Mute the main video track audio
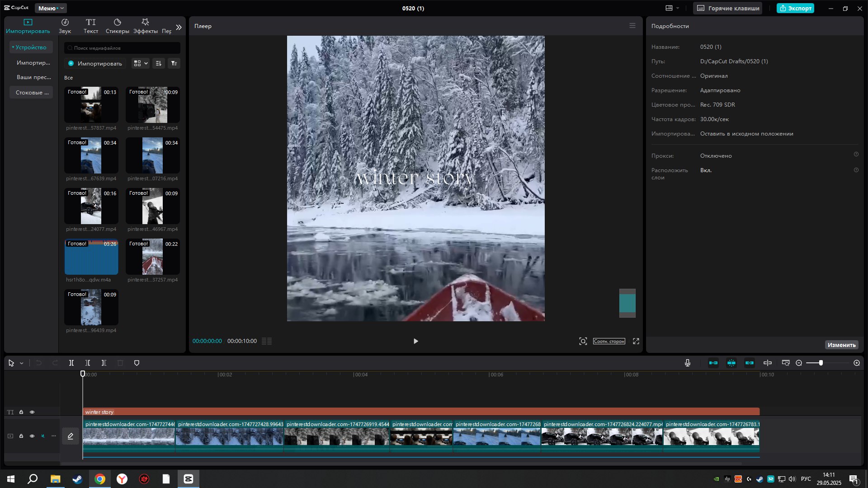Screen dimensions: 868x488 click(x=43, y=436)
